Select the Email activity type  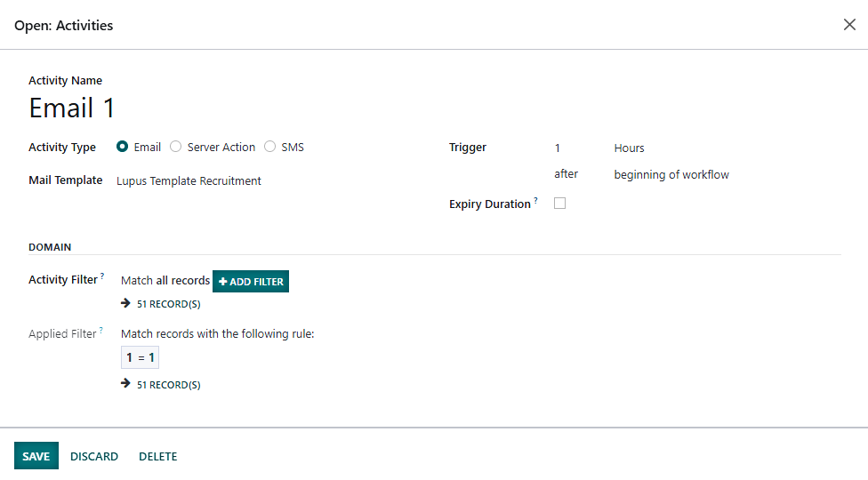pyautogui.click(x=123, y=148)
